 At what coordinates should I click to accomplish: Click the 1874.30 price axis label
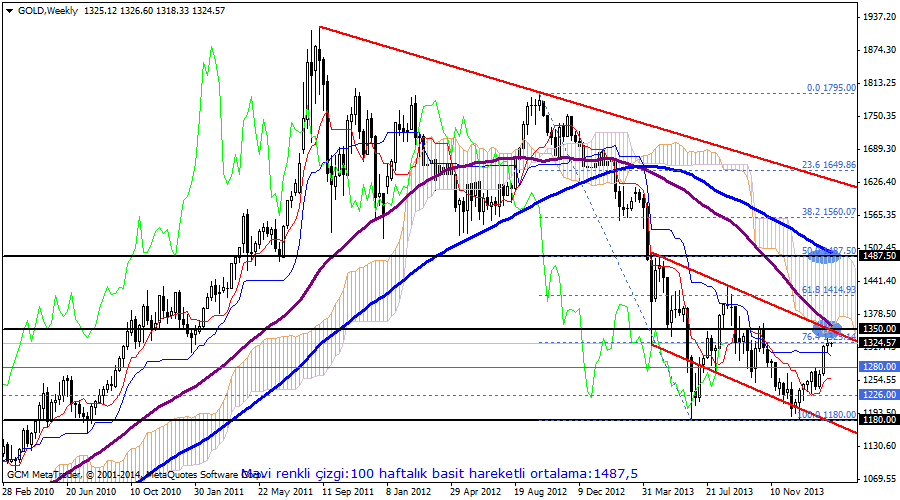(879, 50)
